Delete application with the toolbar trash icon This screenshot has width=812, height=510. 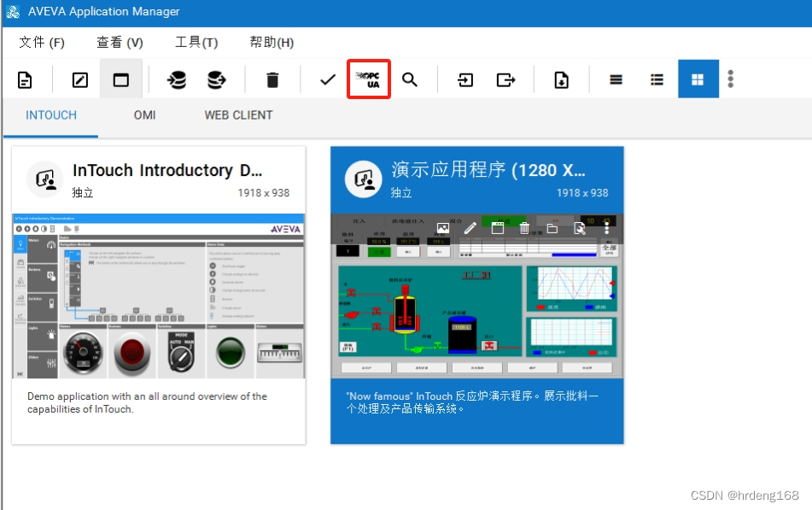[x=272, y=79]
